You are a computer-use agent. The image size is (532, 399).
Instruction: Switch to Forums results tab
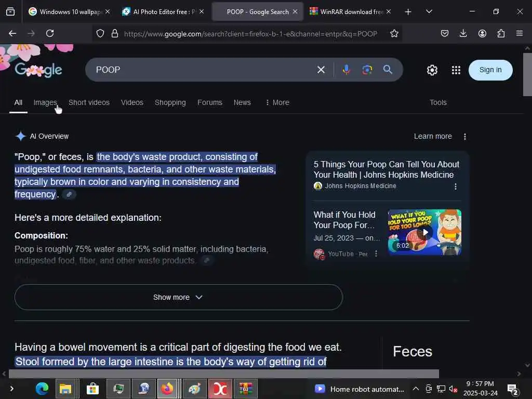(x=210, y=102)
